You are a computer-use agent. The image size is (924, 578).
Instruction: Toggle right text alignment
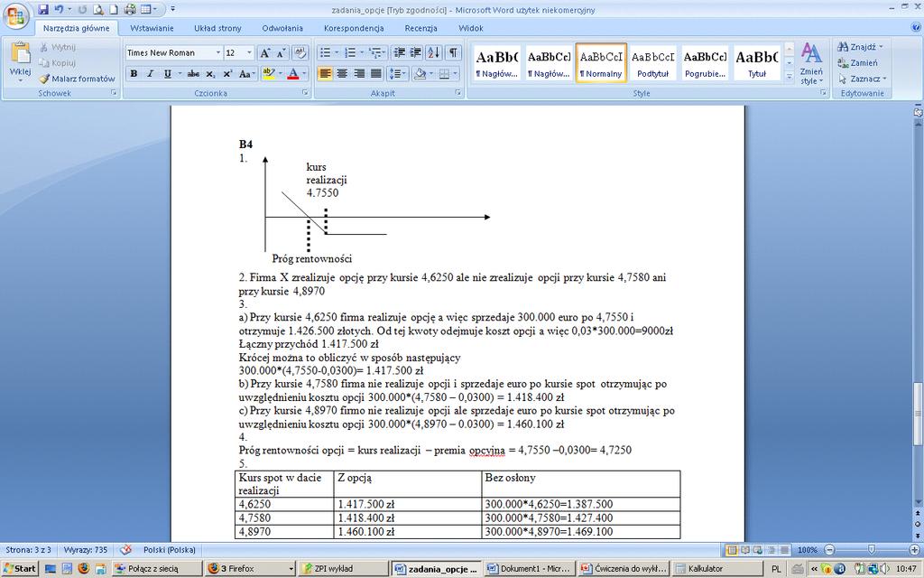pyautogui.click(x=359, y=74)
